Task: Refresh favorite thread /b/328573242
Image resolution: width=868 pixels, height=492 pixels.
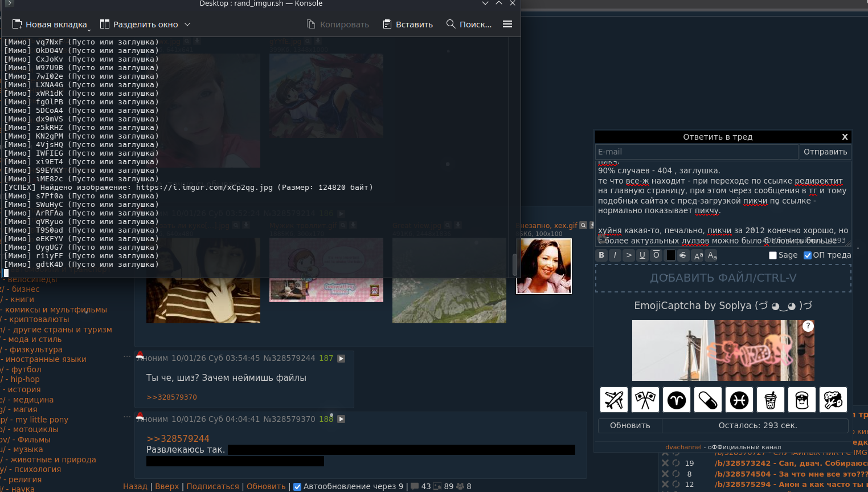Action: 676,463
